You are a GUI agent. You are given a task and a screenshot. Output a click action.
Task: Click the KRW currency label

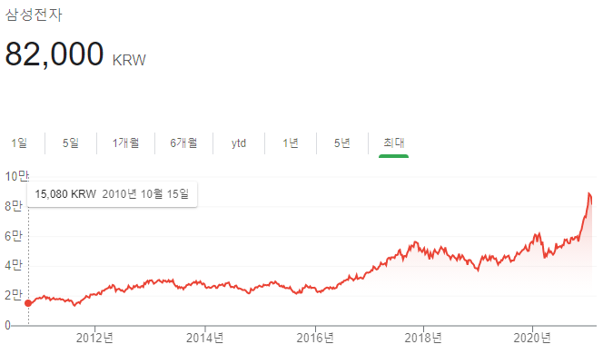129,60
